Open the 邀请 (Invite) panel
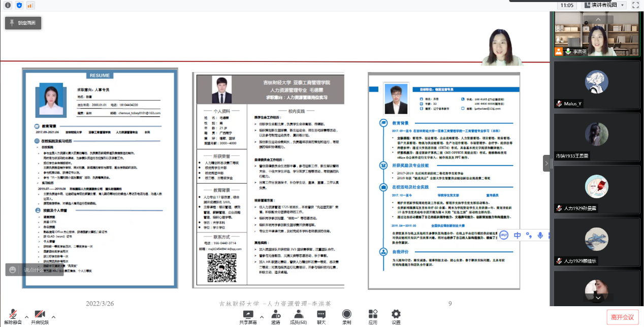 tap(276, 317)
